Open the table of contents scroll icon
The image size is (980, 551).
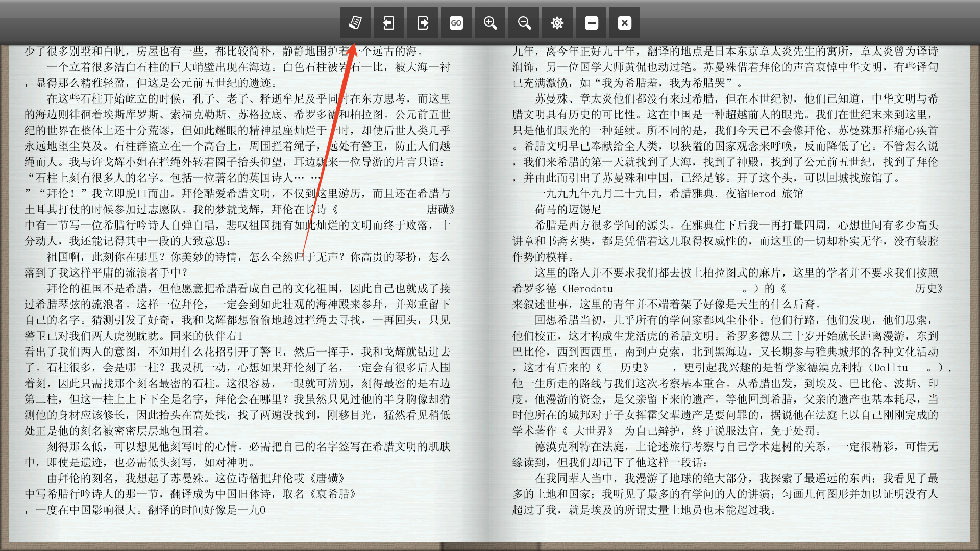coord(355,22)
